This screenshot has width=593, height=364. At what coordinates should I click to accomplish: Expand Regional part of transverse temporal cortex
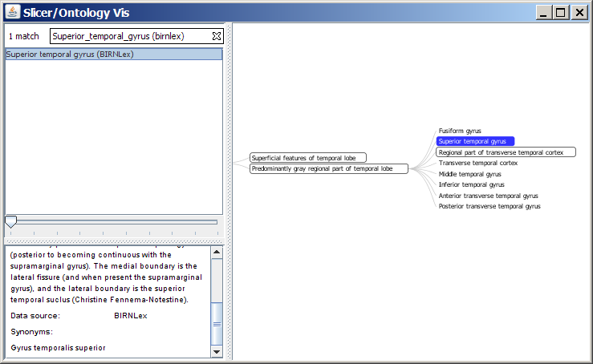pos(506,152)
